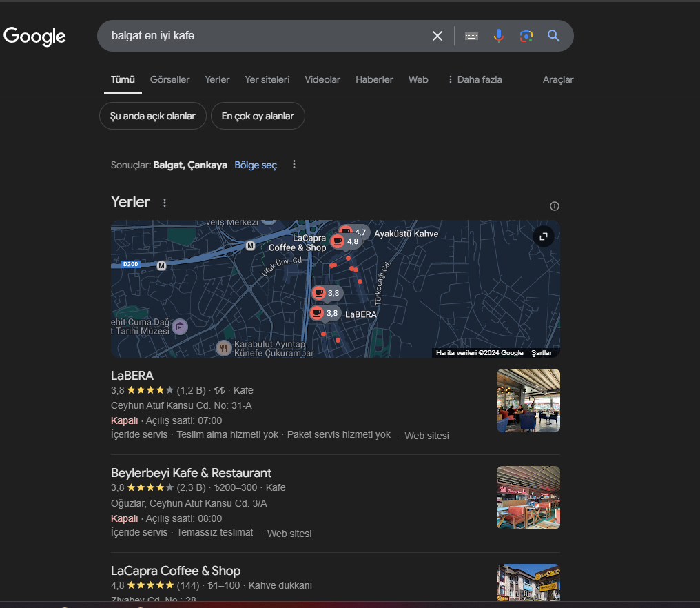Screen dimensions: 700x608
Task: Open Beylerbeyi's Web sitesi link
Action: point(289,534)
